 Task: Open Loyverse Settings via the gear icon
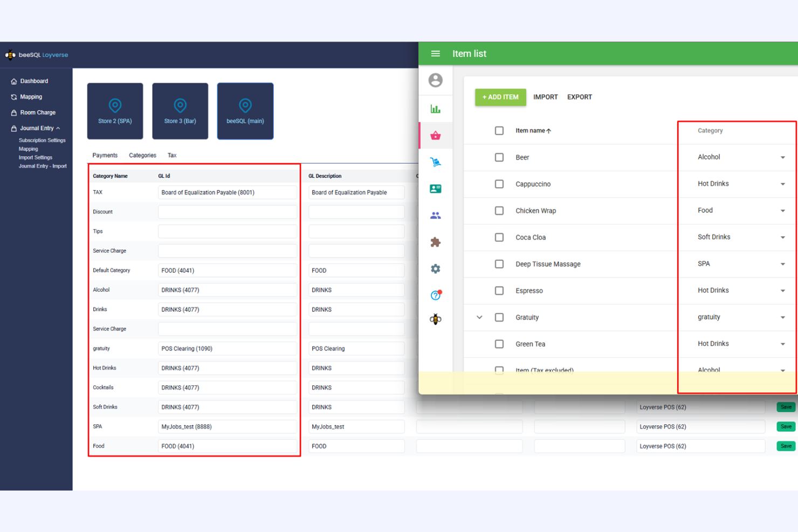[436, 268]
